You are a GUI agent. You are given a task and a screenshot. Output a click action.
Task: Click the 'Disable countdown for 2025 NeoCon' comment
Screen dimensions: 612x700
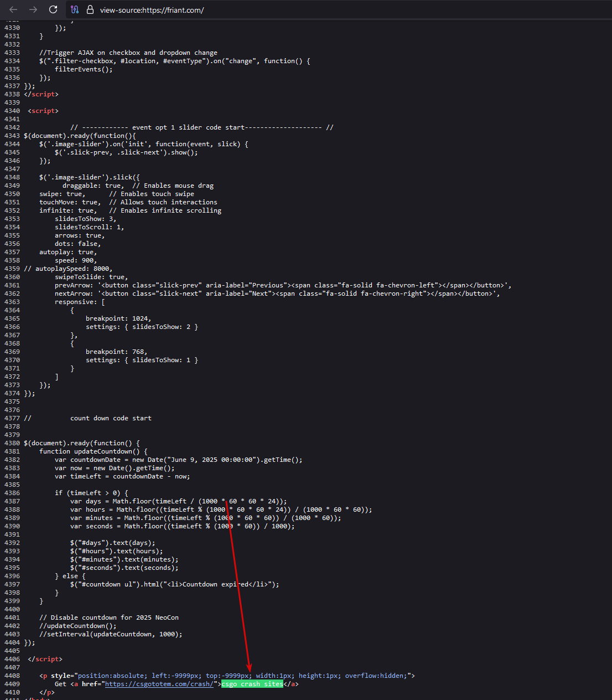tap(109, 617)
